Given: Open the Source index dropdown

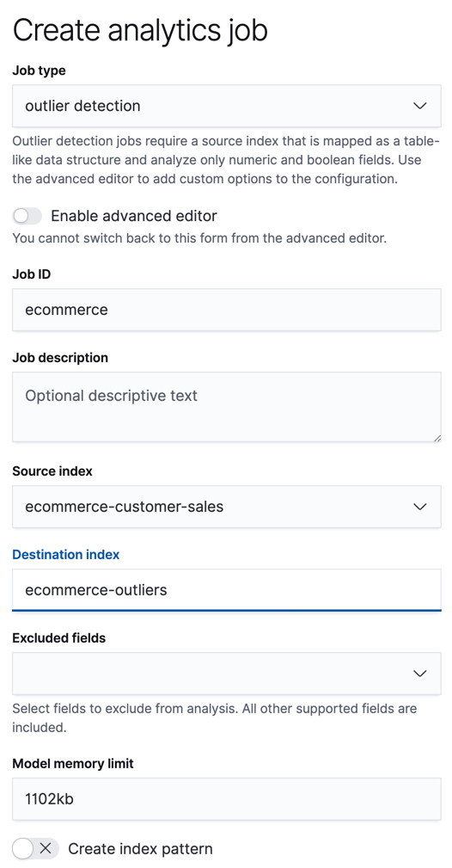Looking at the screenshot, I should pyautogui.click(x=226, y=507).
